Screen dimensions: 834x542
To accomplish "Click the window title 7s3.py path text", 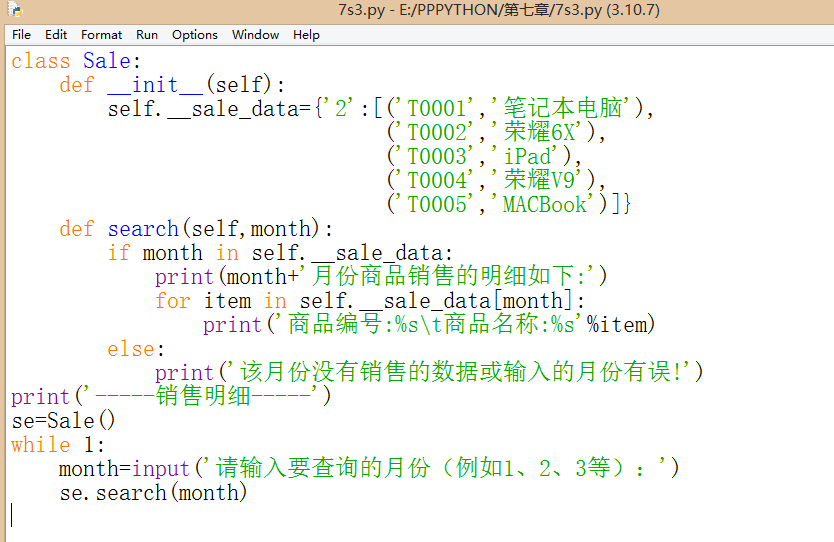I will tap(499, 10).
